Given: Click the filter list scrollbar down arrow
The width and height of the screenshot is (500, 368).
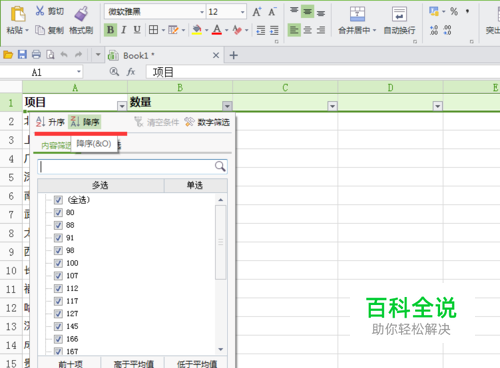Looking at the screenshot, I should (220, 349).
